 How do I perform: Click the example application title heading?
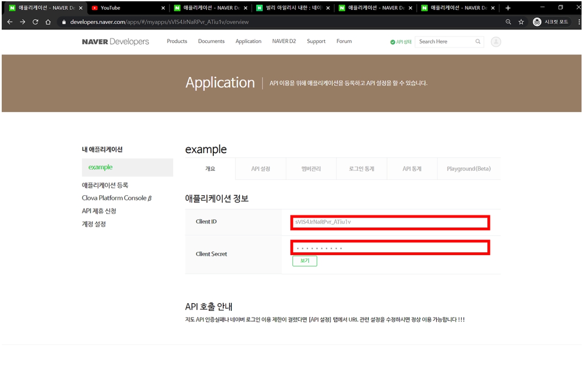click(x=206, y=149)
